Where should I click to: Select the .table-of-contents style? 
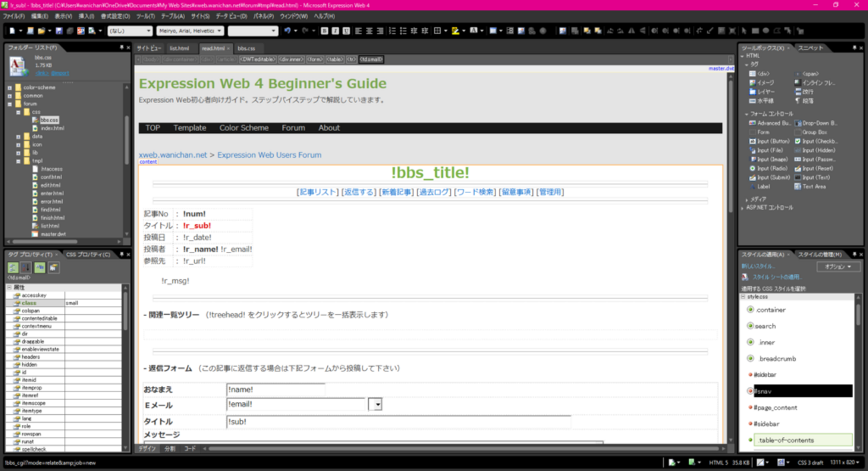[803, 440]
